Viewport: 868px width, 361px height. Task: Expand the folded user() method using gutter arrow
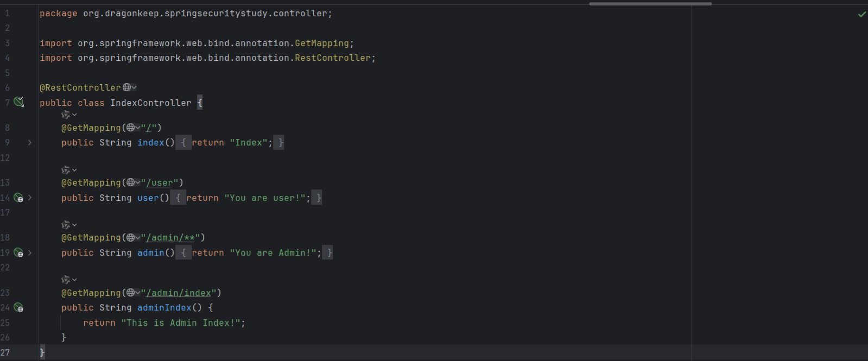[30, 198]
